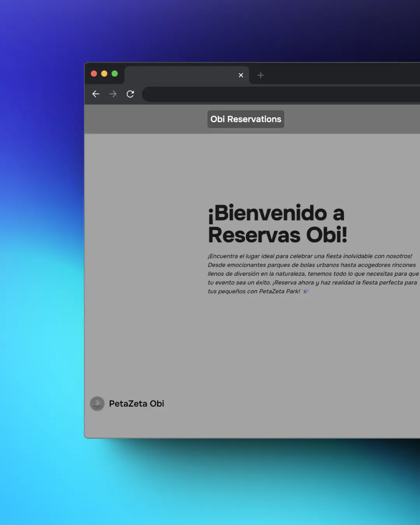Click the Spanish welcome description paragraph
This screenshot has height=525, width=420.
click(x=311, y=273)
